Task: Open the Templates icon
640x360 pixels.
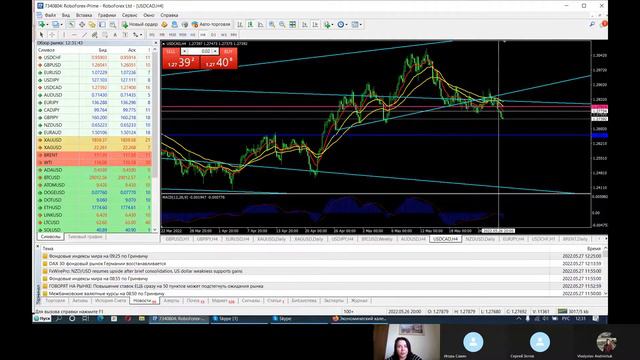Action: tap(355, 24)
